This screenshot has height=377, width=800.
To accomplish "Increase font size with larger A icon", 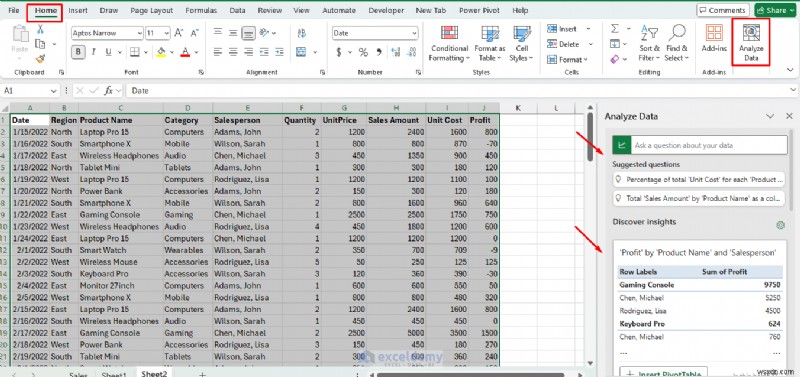I will [x=179, y=33].
